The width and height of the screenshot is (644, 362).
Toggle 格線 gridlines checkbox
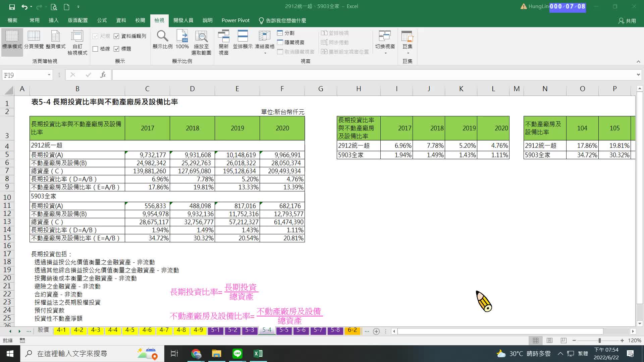[95, 49]
